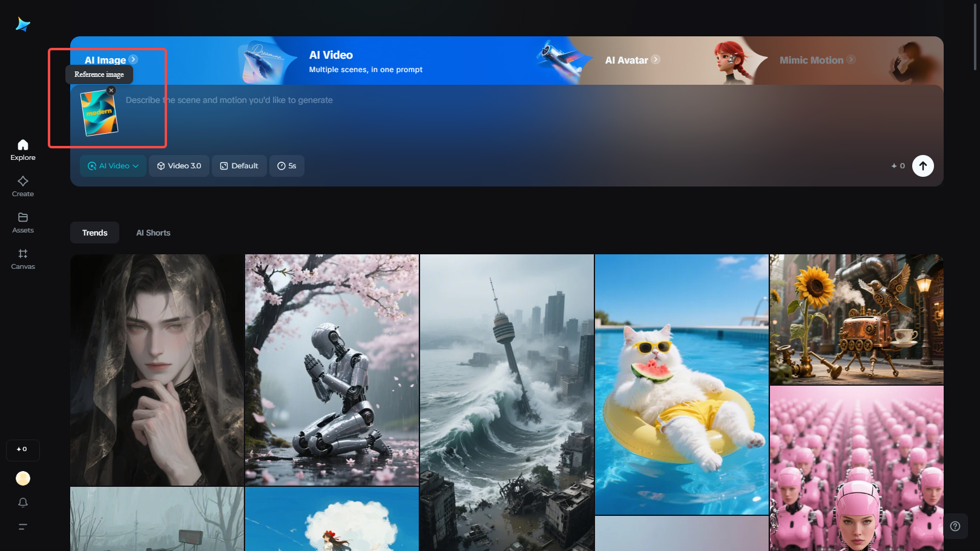Open the Default aspect ratio selector
The width and height of the screenshot is (980, 551).
(x=239, y=166)
